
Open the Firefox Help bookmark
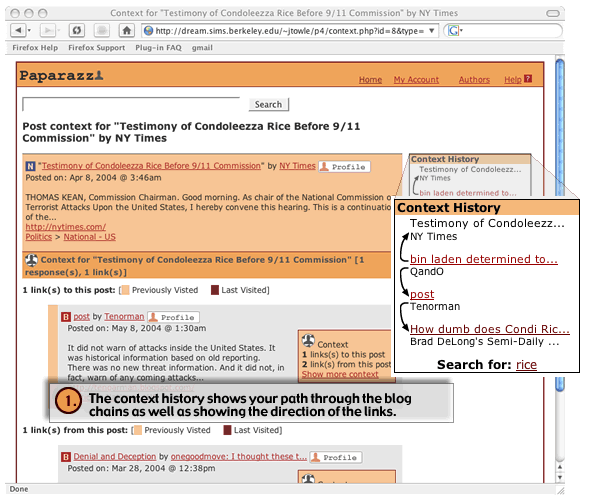[35, 48]
